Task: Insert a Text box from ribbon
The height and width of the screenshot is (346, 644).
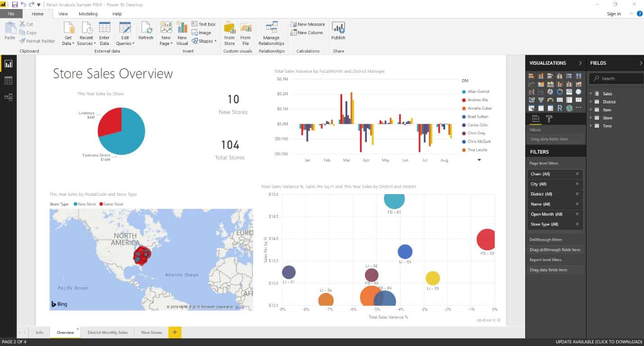Action: coord(204,24)
